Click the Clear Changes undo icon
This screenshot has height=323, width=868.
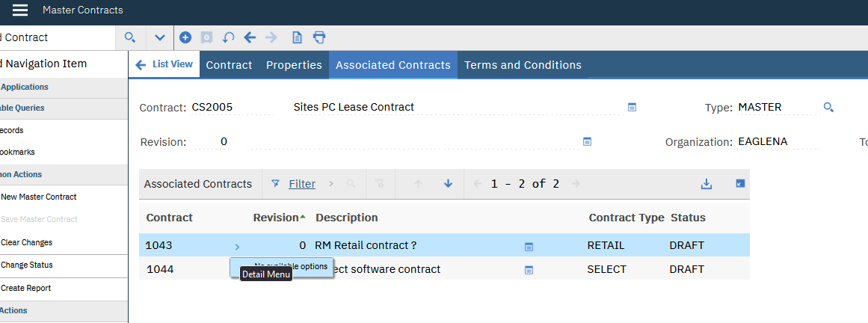click(229, 37)
